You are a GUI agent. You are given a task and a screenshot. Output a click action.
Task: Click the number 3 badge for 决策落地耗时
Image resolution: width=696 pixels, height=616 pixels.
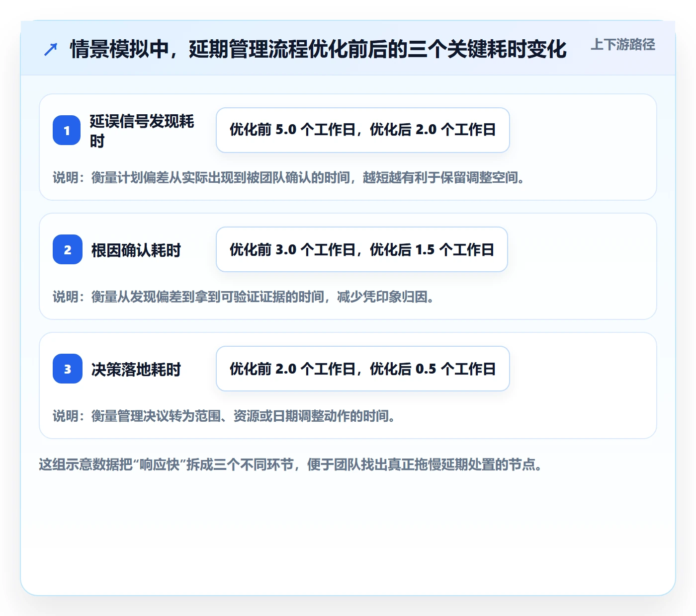pos(68,369)
